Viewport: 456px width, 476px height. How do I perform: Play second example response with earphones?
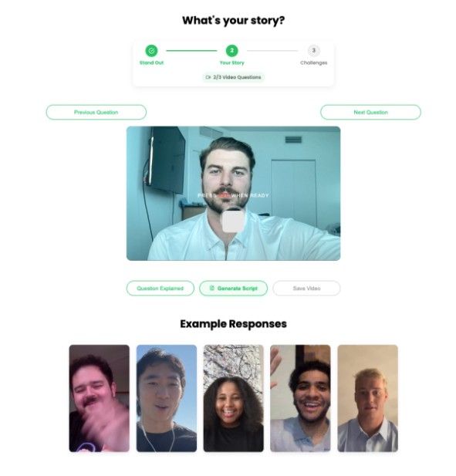167,398
